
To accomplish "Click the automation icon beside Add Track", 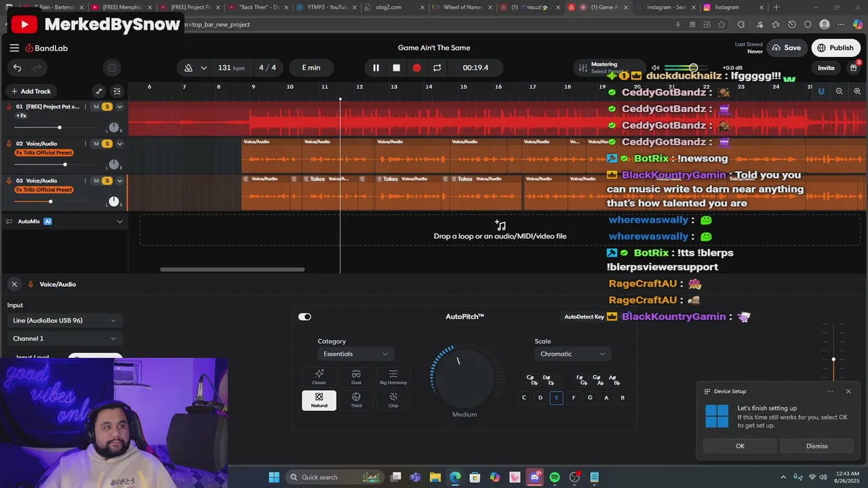I will (x=99, y=91).
